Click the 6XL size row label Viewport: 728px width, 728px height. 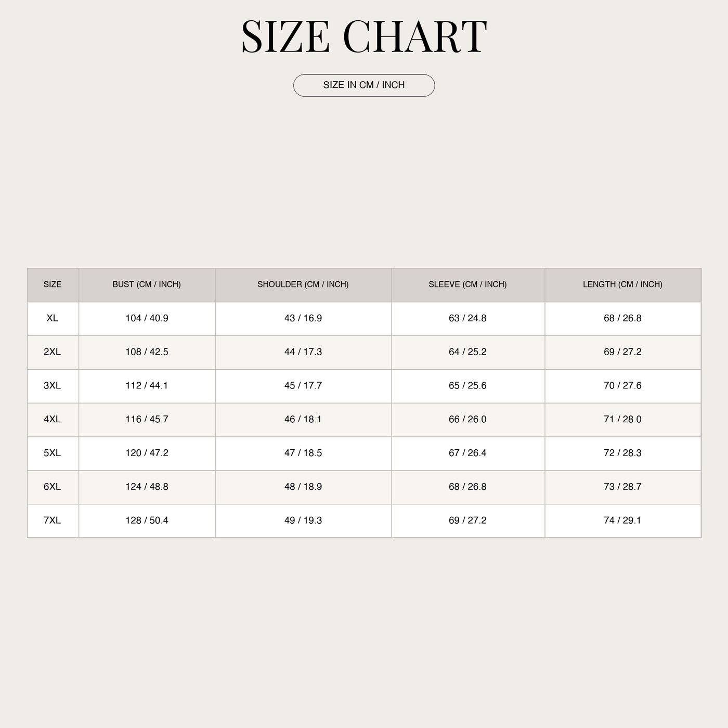click(53, 487)
